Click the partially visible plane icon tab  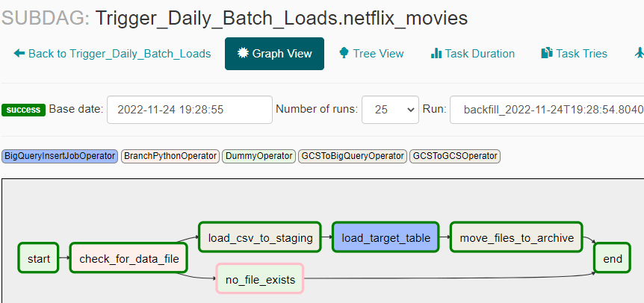click(639, 54)
